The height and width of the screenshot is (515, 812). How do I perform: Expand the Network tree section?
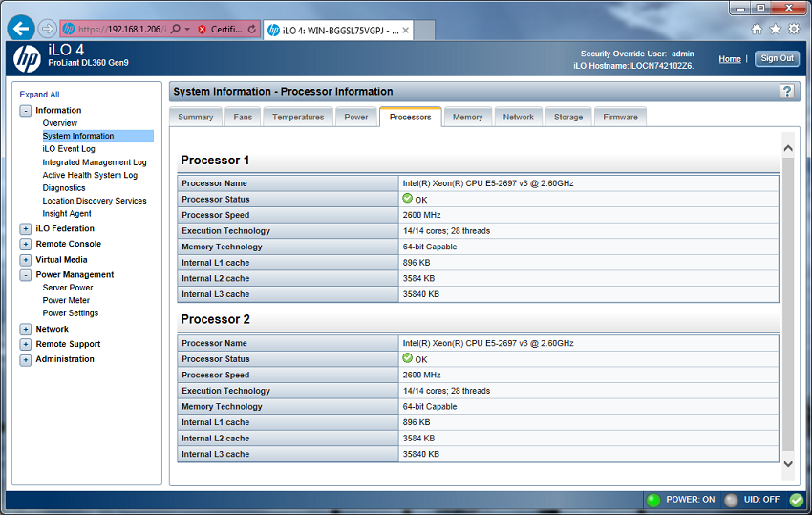[26, 329]
